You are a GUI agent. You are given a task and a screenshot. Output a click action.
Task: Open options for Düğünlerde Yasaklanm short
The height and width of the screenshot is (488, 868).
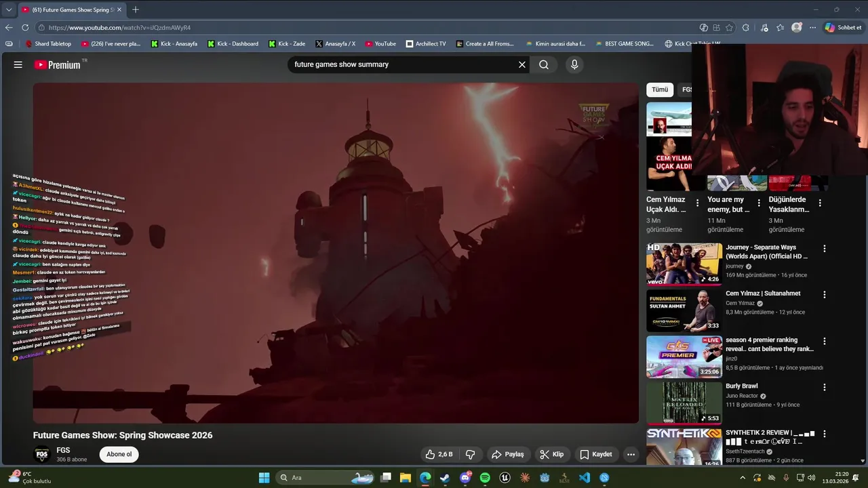[x=820, y=203]
